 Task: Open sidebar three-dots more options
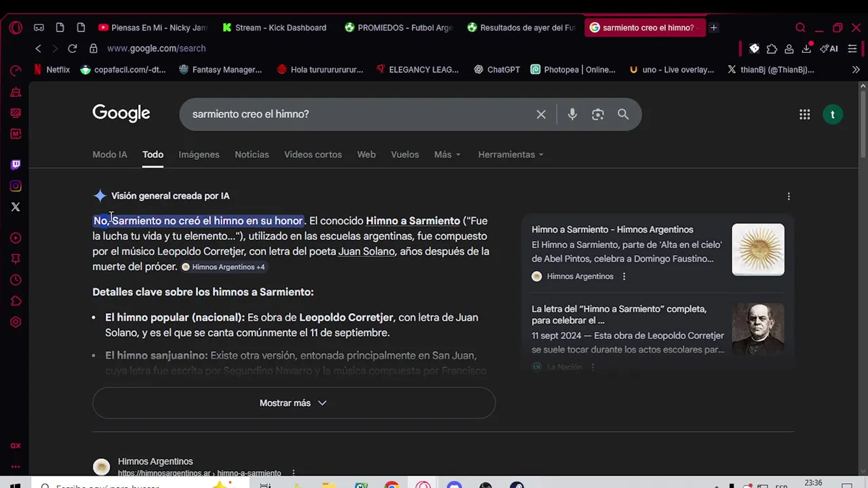(16, 467)
